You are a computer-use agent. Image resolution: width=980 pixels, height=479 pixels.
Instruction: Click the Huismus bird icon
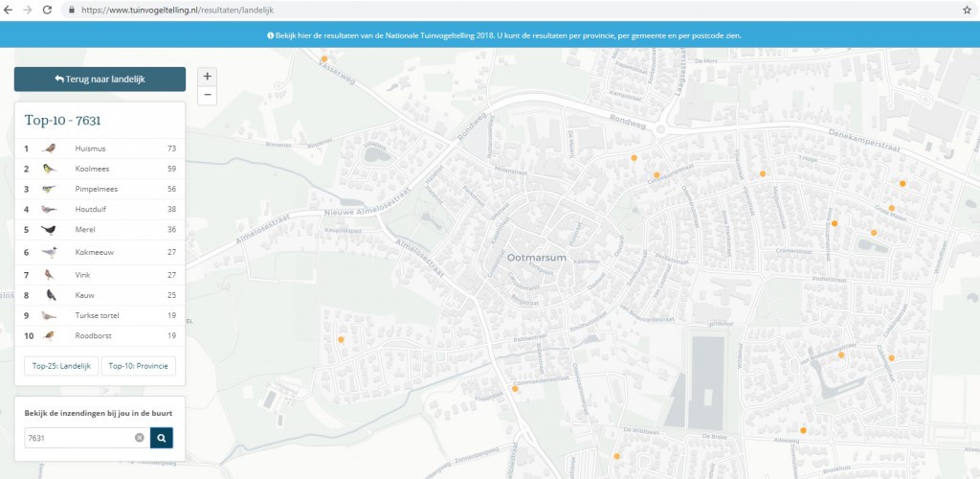pos(50,148)
